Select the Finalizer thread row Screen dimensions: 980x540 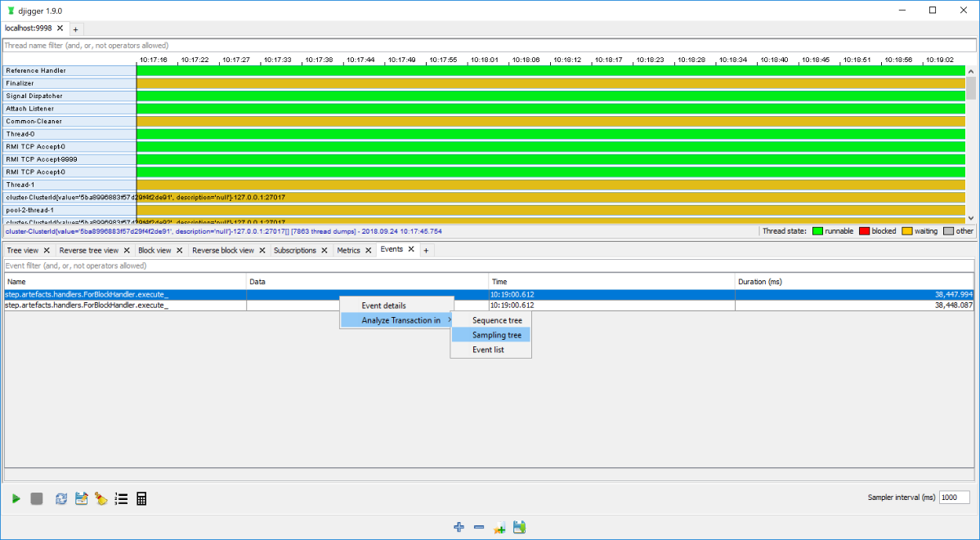click(69, 83)
